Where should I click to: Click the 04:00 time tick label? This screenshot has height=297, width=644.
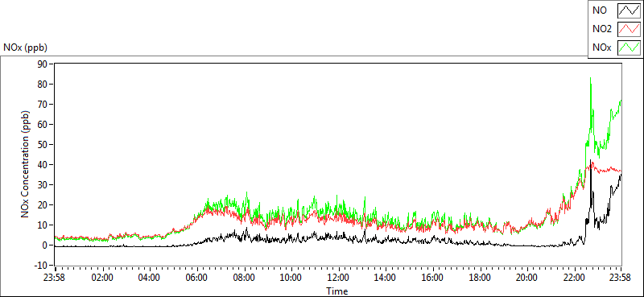coord(150,277)
